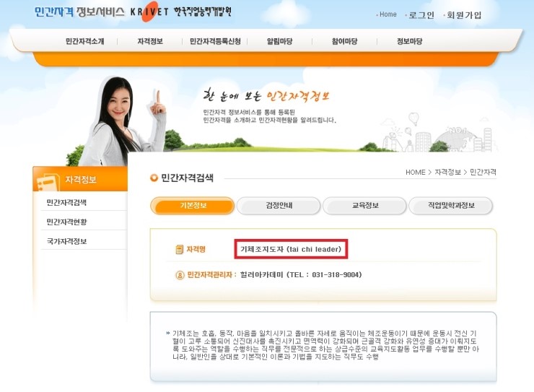
Task: Open the 자격정보 main menu item
Action: pos(150,42)
